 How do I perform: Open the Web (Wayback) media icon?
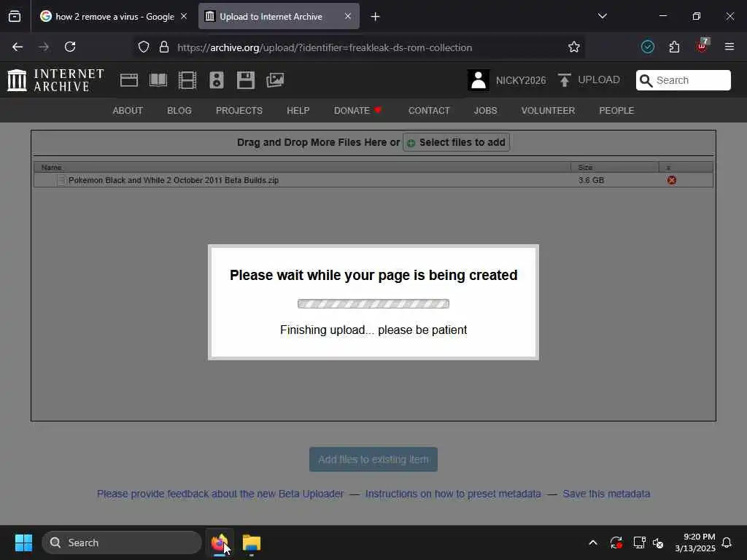(128, 80)
